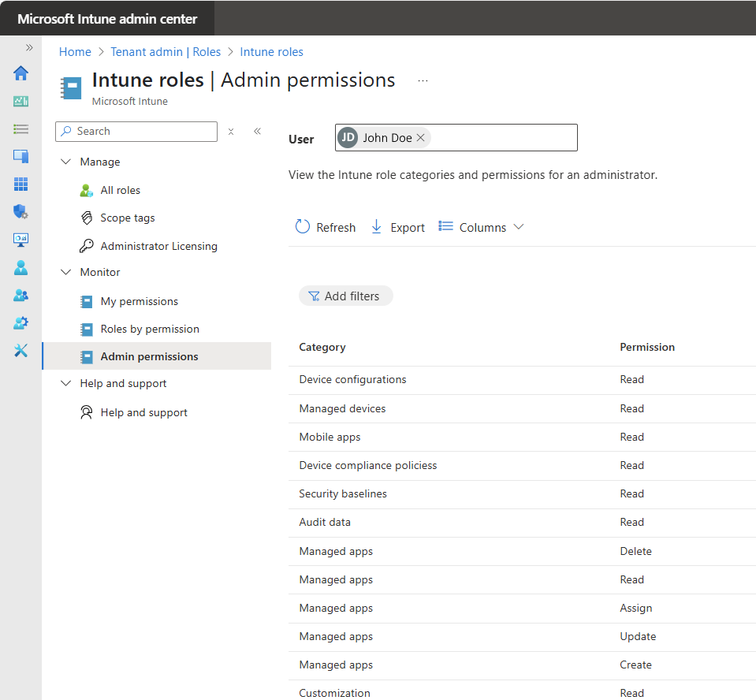
Task: Select Roles by permission menu item
Action: point(150,329)
